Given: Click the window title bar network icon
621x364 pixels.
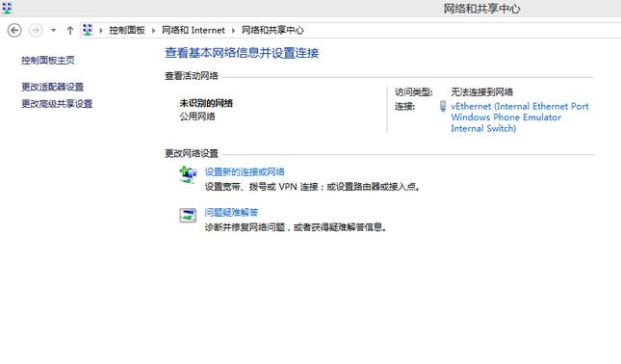Looking at the screenshot, I should point(7,8).
